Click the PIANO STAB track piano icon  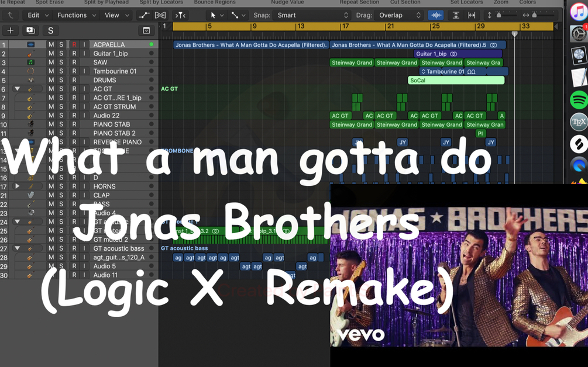(31, 124)
